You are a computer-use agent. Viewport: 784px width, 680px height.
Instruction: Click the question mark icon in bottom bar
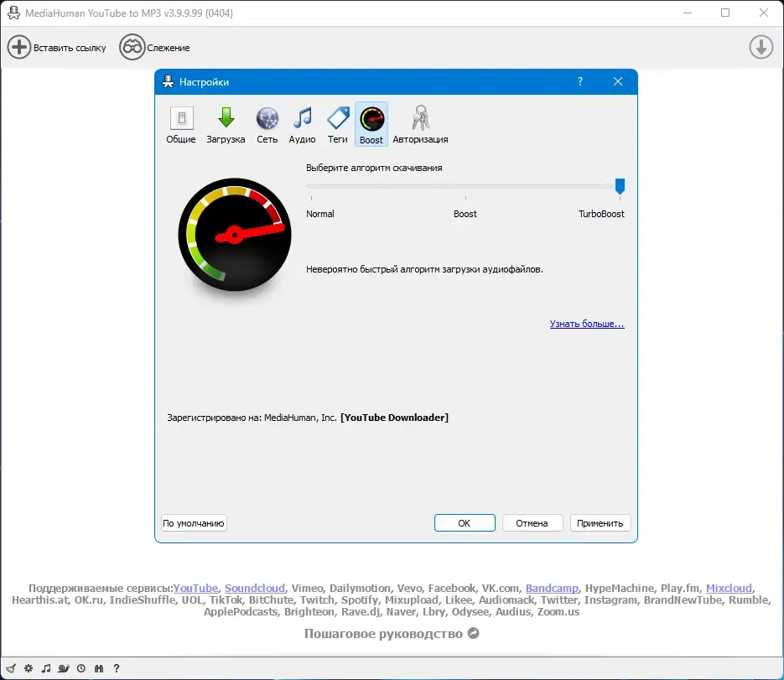(117, 668)
